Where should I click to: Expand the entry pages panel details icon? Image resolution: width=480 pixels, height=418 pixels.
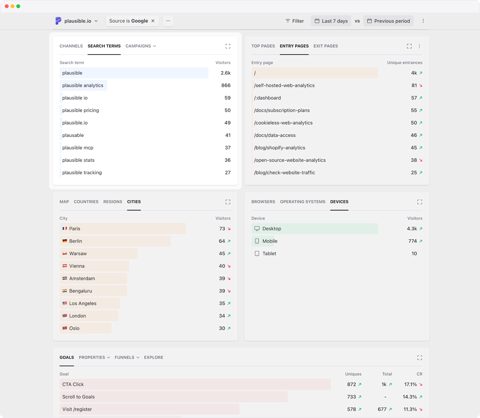click(409, 46)
